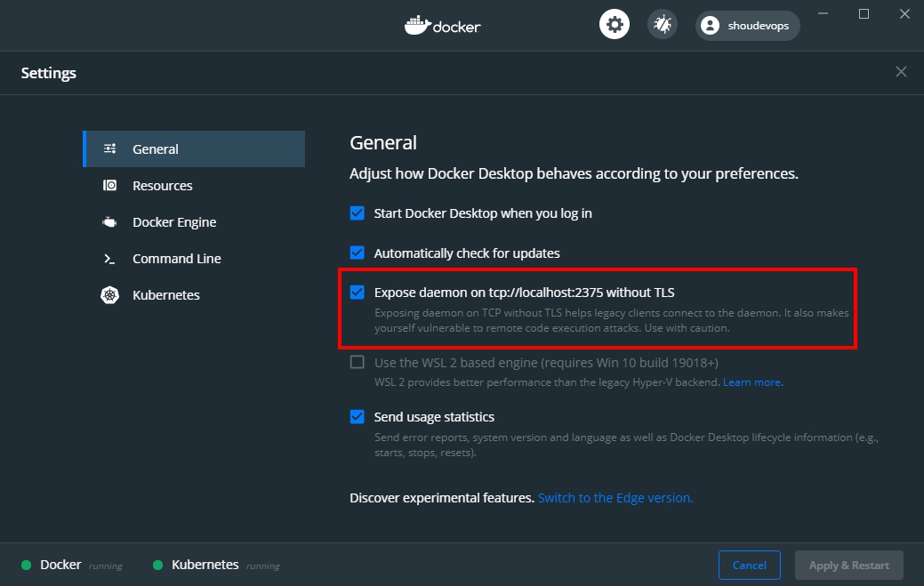Close the Settings panel with X
Screen dimensions: 924x586
pyautogui.click(x=901, y=72)
